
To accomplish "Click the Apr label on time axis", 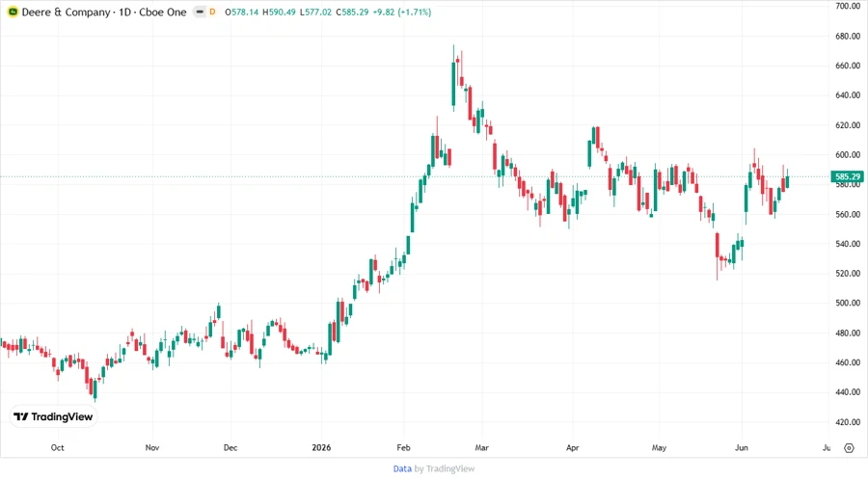I will (x=572, y=447).
